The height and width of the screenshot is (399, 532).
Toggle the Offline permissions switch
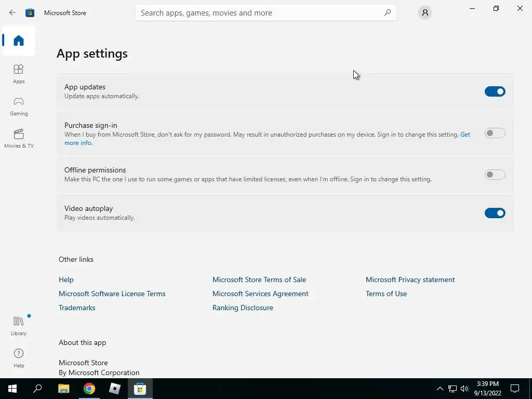point(495,175)
